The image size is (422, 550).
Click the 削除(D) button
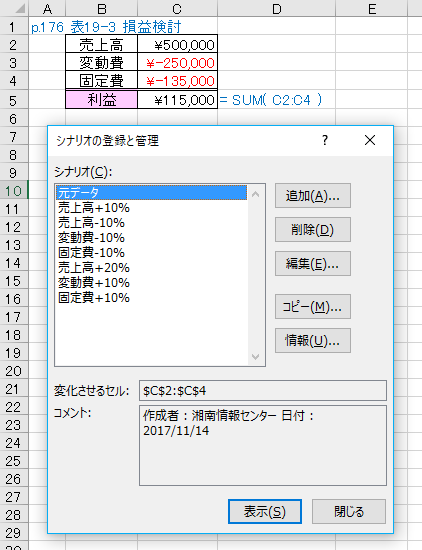tap(313, 230)
